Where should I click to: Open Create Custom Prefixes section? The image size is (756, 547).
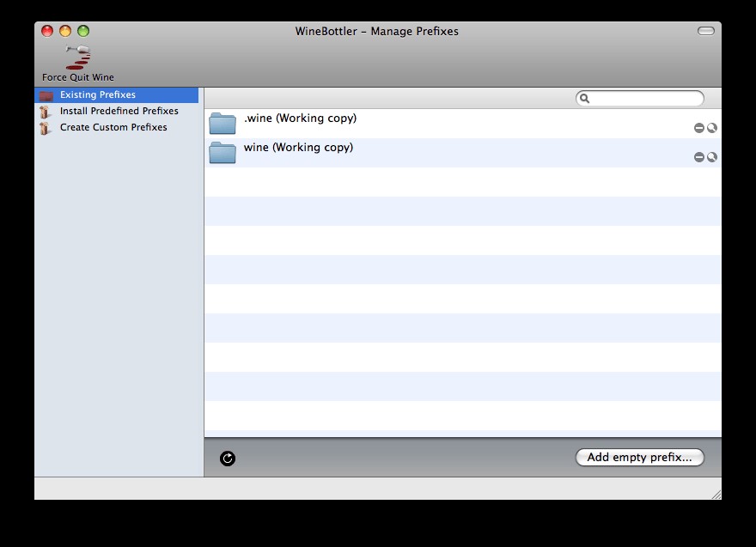click(x=113, y=127)
